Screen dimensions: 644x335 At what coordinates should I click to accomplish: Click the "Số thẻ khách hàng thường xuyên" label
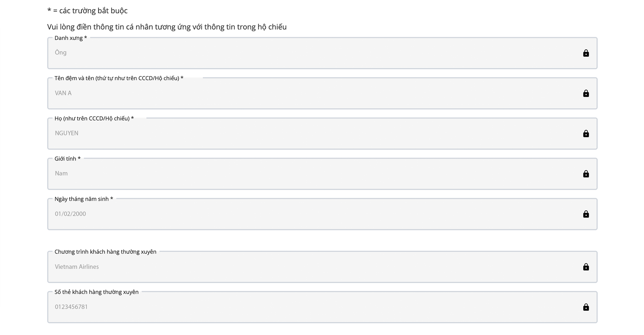96,292
